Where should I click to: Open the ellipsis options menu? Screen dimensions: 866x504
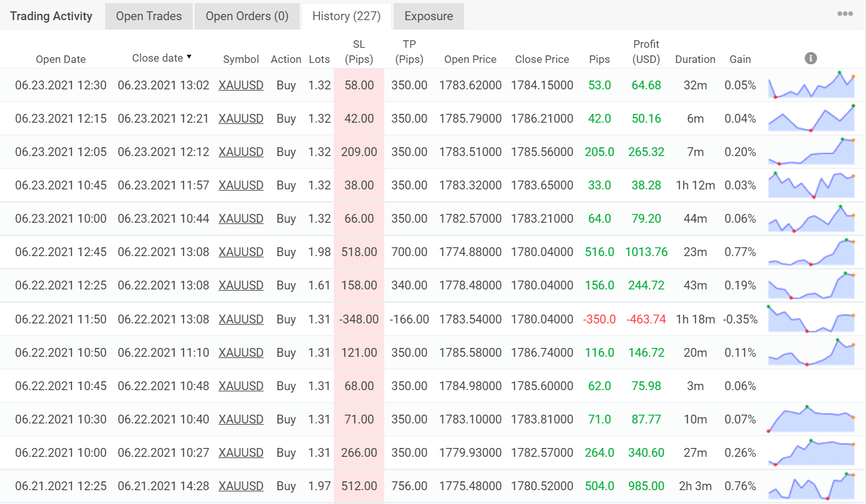844,13
